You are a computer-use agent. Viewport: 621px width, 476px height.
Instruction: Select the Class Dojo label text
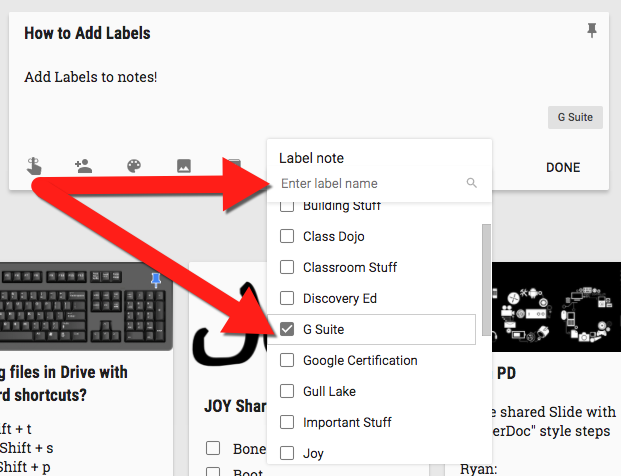pos(333,236)
